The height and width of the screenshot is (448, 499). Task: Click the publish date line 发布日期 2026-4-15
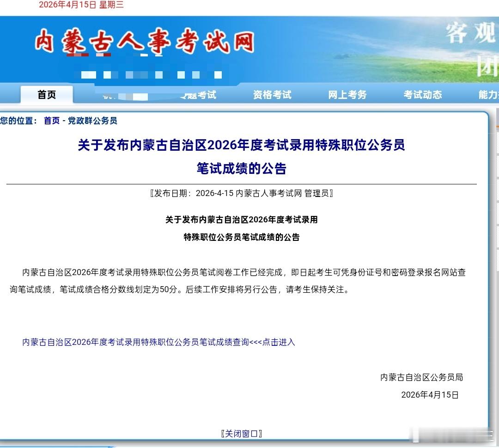pos(241,193)
